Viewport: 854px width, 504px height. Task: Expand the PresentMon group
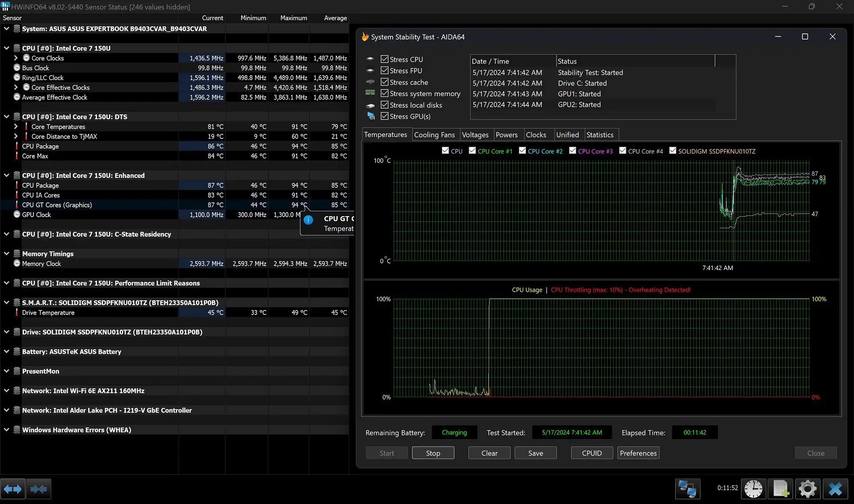(x=6, y=371)
